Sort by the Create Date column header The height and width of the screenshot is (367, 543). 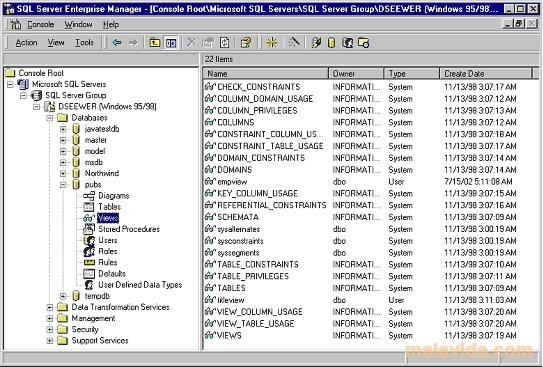click(x=486, y=73)
